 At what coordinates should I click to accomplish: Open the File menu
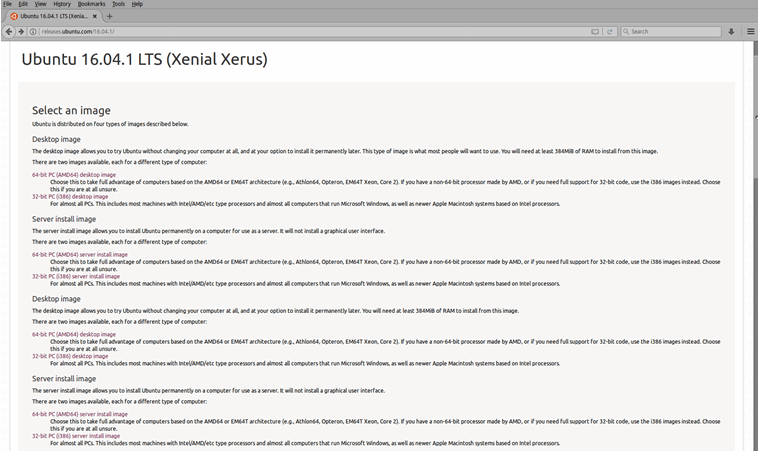(x=7, y=4)
